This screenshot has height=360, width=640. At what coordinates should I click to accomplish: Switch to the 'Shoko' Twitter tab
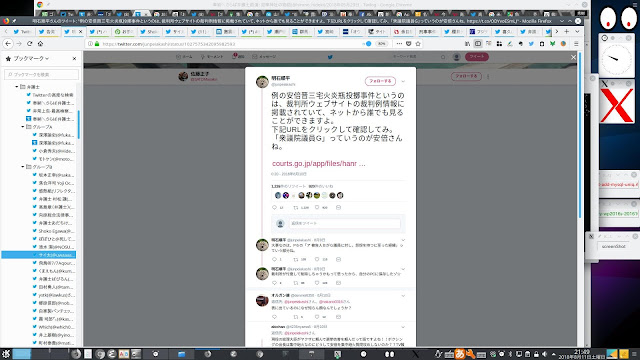coord(149,31)
